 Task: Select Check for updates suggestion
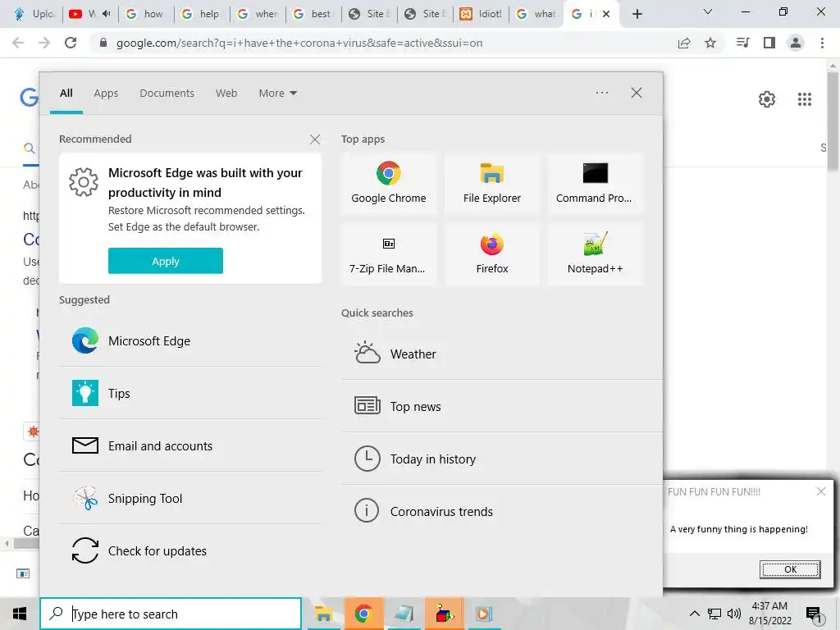[190, 550]
